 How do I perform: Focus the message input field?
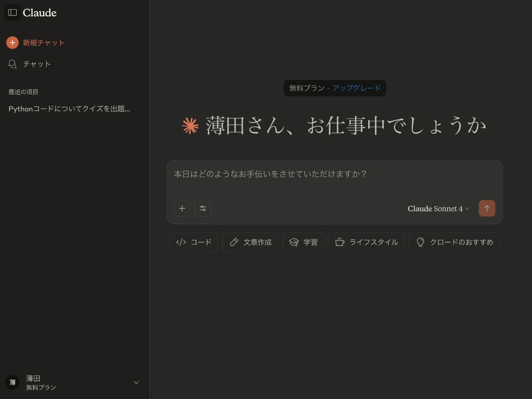click(x=334, y=174)
